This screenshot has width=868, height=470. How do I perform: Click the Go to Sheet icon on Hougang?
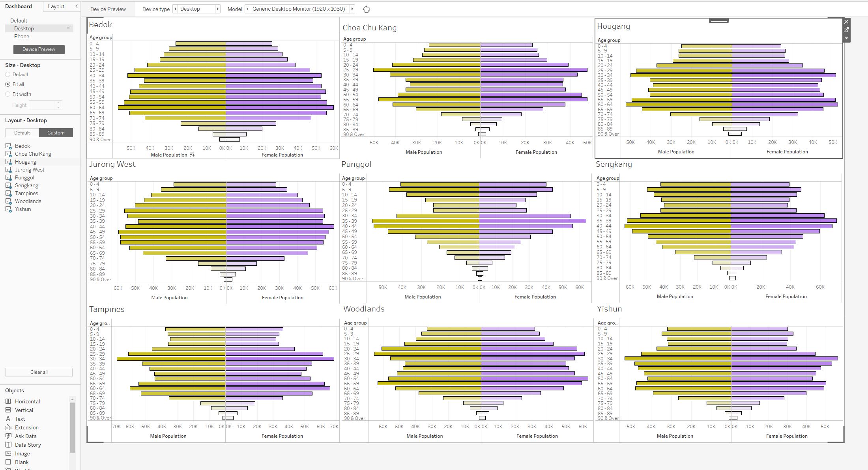coord(846,30)
